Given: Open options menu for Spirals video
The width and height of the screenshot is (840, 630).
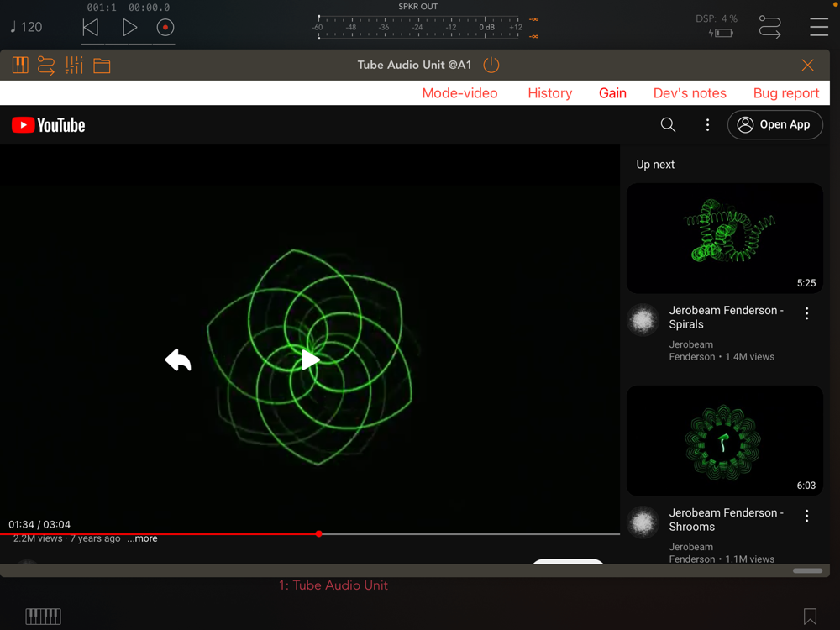Looking at the screenshot, I should pos(806,313).
